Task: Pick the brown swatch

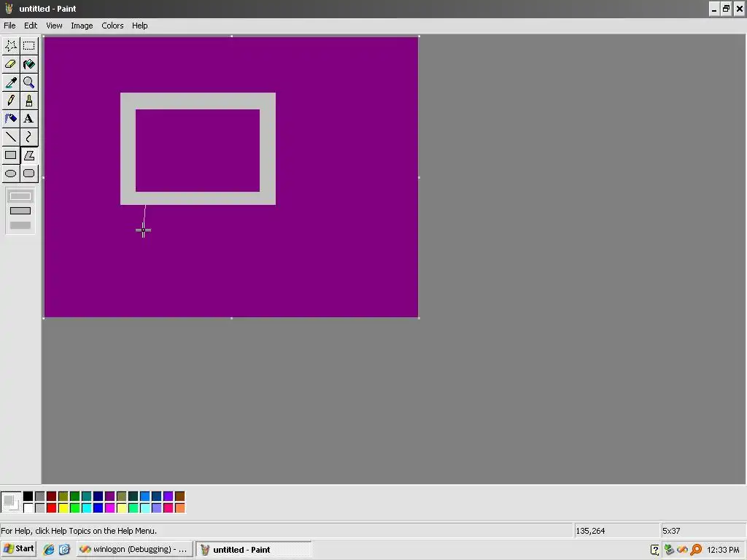Action: 179,496
